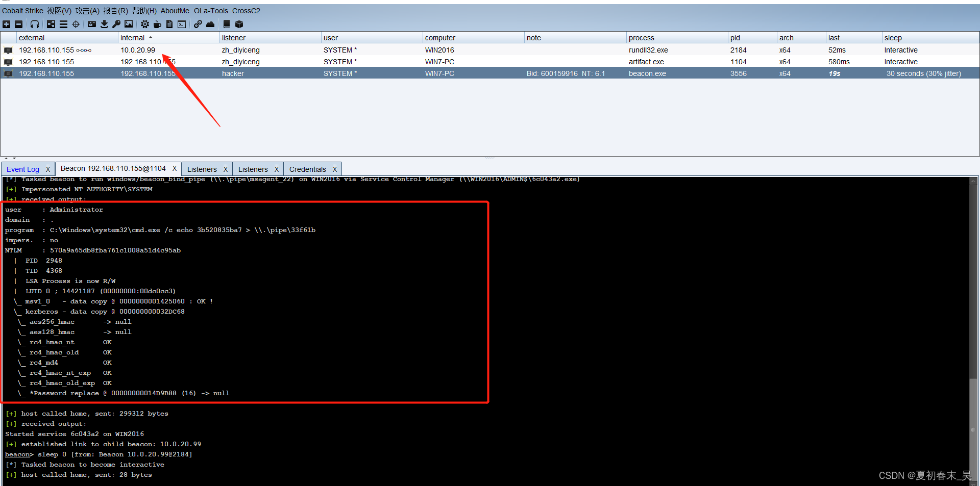Viewport: 980px width, 486px height.
Task: Sort sessions by the note column
Action: (575, 38)
